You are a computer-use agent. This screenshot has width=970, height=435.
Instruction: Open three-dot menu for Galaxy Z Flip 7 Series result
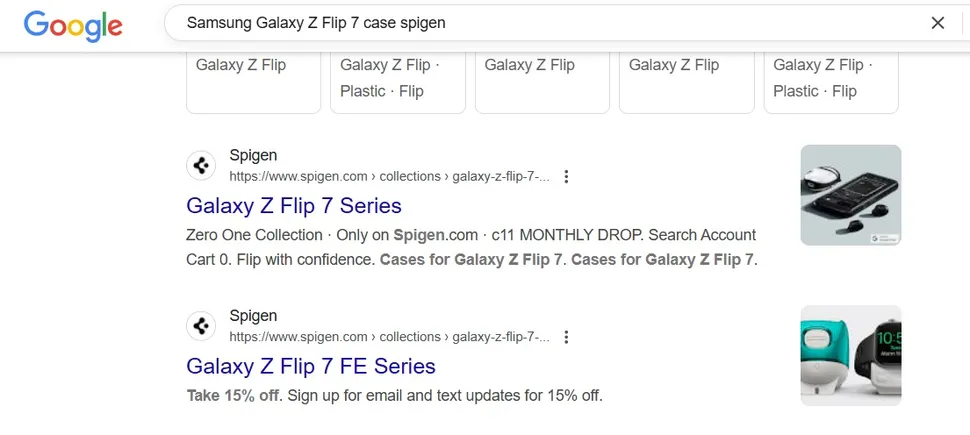(x=566, y=177)
